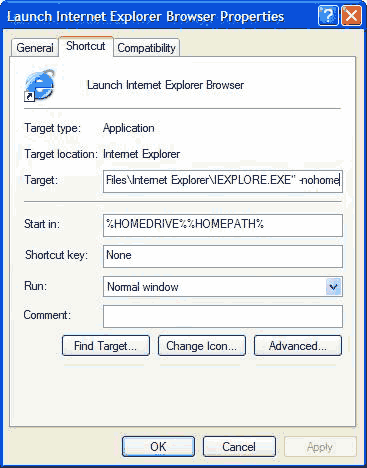The height and width of the screenshot is (468, 367).
Task: Click the 'Run:' label
Action: click(x=35, y=286)
